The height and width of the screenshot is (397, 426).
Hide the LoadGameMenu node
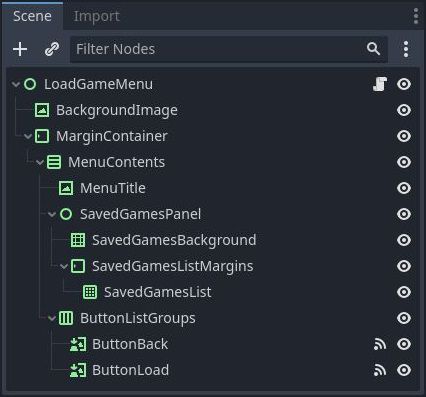point(404,84)
